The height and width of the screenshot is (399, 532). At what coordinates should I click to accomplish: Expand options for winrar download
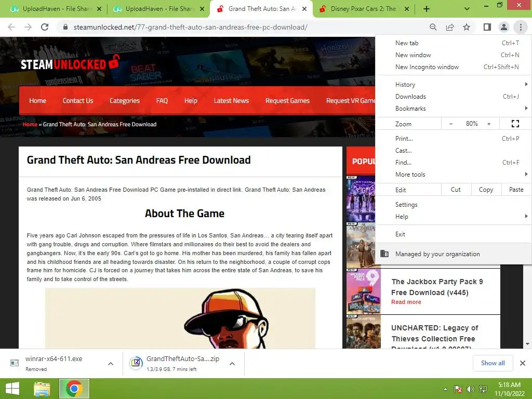pyautogui.click(x=110, y=363)
